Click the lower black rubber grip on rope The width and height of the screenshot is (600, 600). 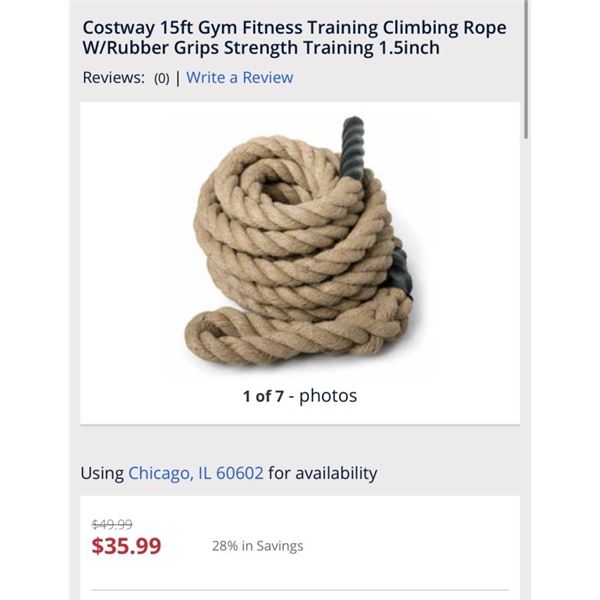pos(400,271)
